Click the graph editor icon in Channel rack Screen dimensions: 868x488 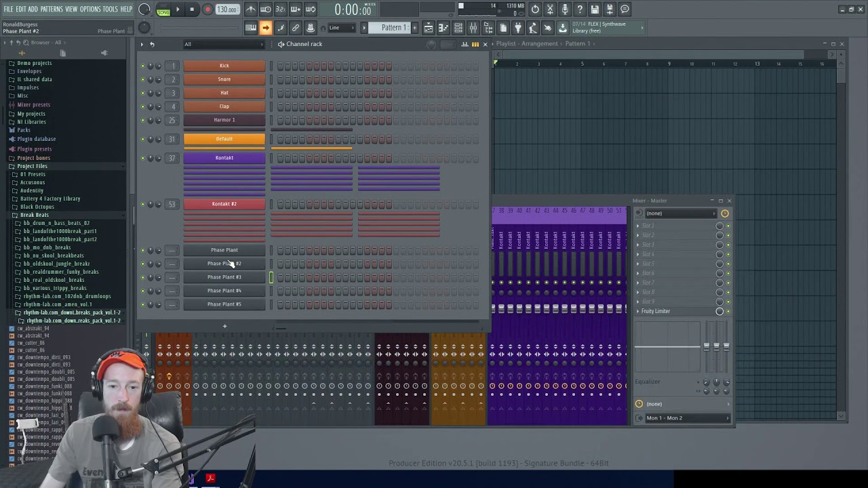(465, 44)
